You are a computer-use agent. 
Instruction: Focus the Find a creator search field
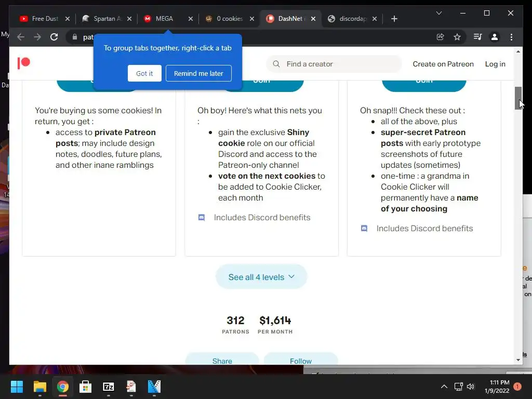(334, 64)
